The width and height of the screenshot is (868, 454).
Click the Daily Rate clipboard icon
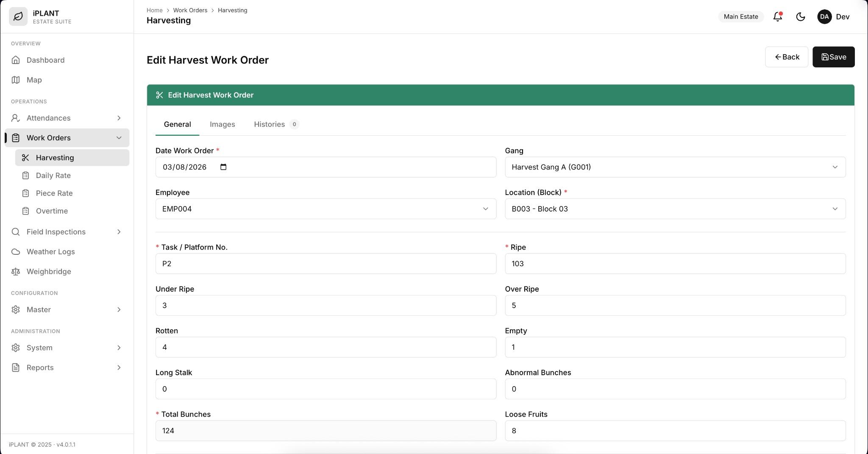coord(25,175)
